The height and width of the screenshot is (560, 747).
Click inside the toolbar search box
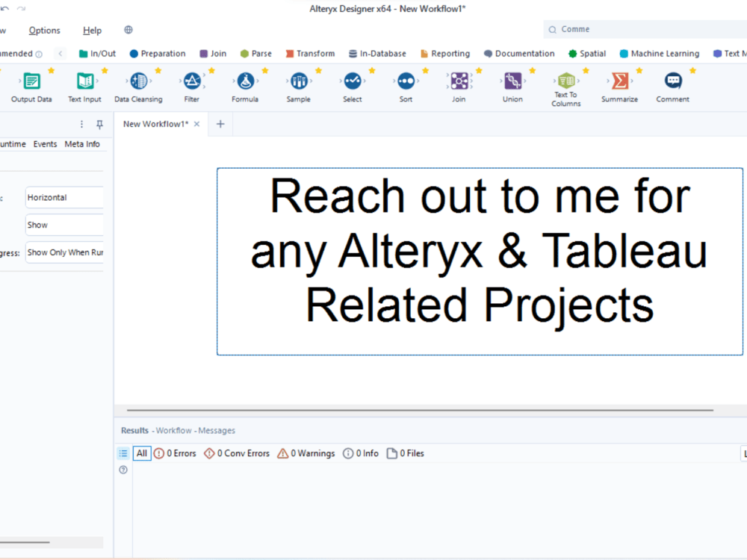(642, 28)
